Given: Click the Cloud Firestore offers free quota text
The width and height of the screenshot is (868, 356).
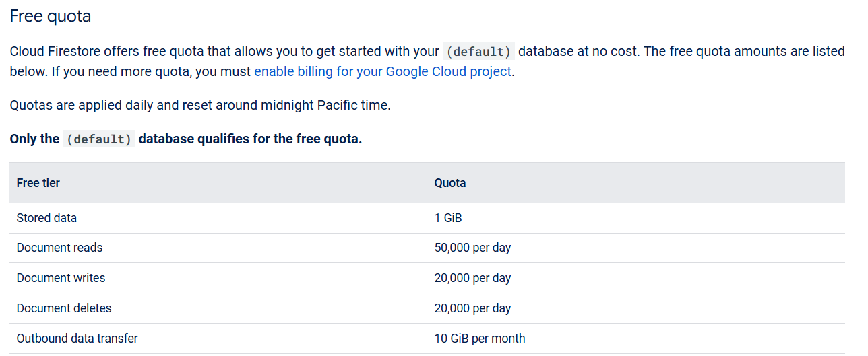Looking at the screenshot, I should [x=135, y=52].
